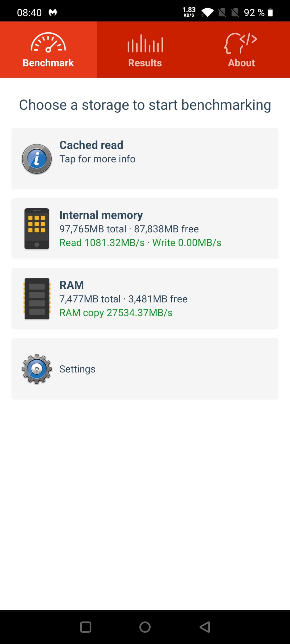The width and height of the screenshot is (290, 644).
Task: Tap the gear Settings icon
Action: 37,369
